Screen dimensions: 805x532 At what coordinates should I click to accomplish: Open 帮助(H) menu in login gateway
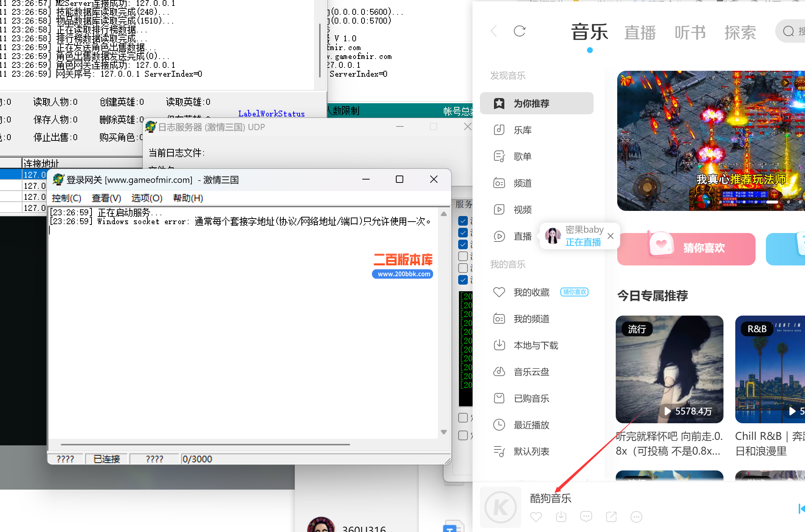188,198
